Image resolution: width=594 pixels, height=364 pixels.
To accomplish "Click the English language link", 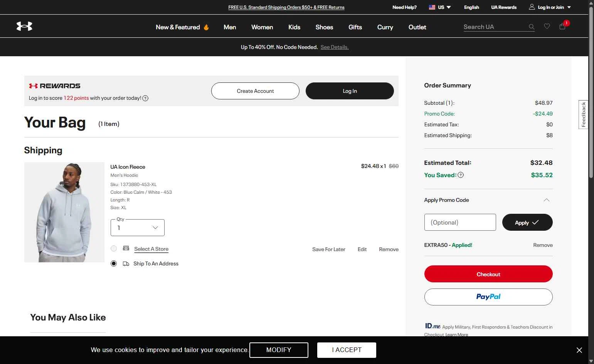I will click(x=471, y=7).
